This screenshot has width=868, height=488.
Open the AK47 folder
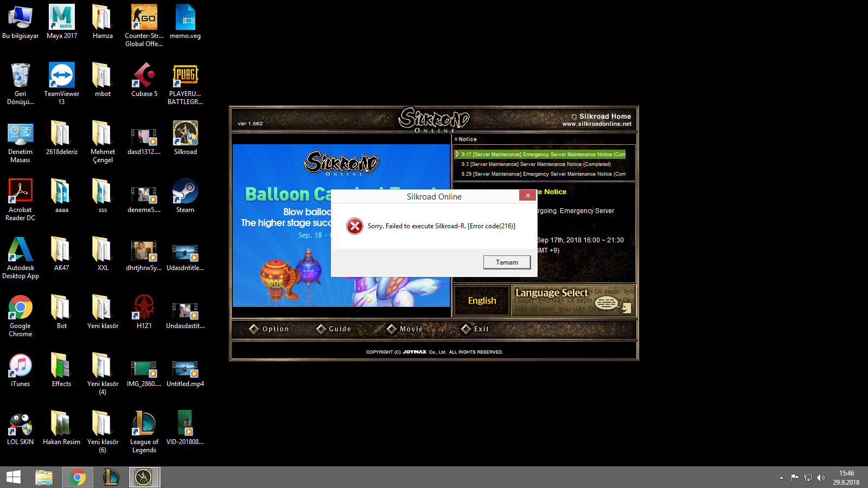[x=62, y=254]
